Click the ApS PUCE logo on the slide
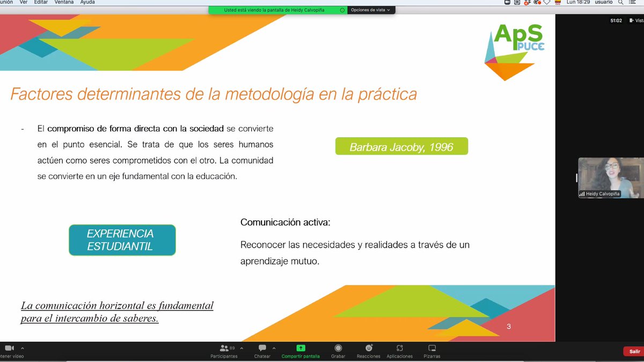Viewport: 644px width, 362px height. click(515, 52)
